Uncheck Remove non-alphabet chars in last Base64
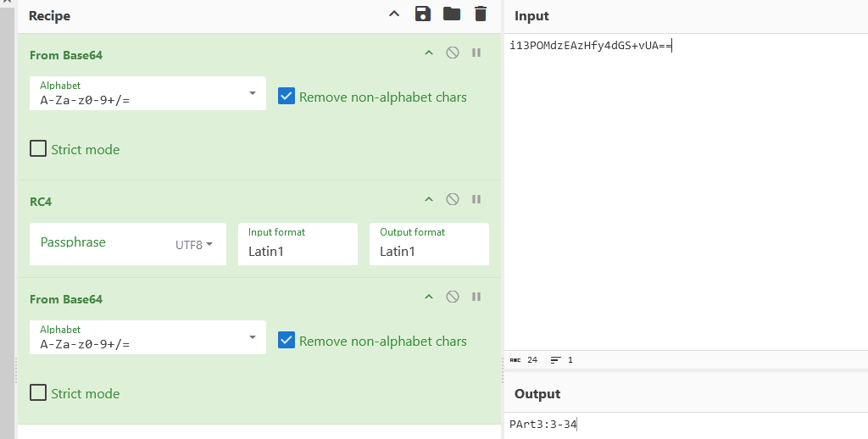 click(287, 341)
